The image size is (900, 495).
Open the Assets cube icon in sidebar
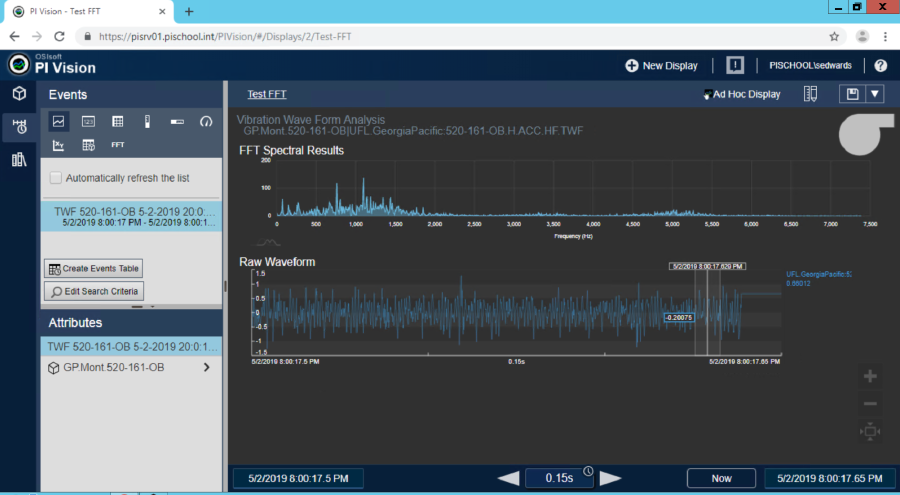[x=19, y=94]
